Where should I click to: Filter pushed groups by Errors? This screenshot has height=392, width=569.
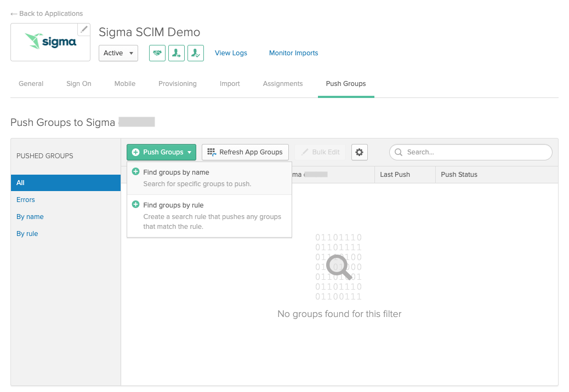pyautogui.click(x=25, y=200)
